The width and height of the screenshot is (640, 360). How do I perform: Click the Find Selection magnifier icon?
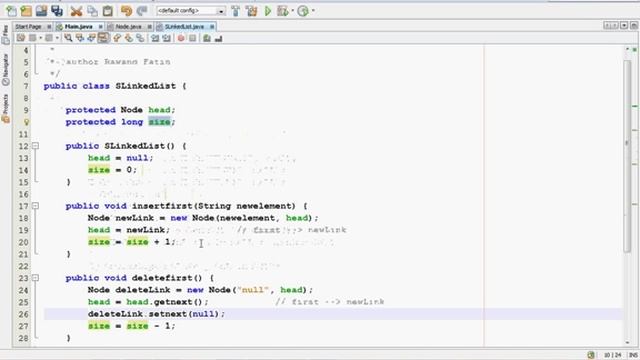click(68, 38)
